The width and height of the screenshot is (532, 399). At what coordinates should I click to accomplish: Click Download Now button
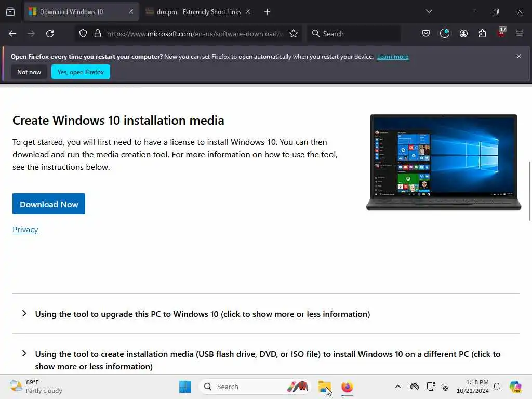pos(49,204)
